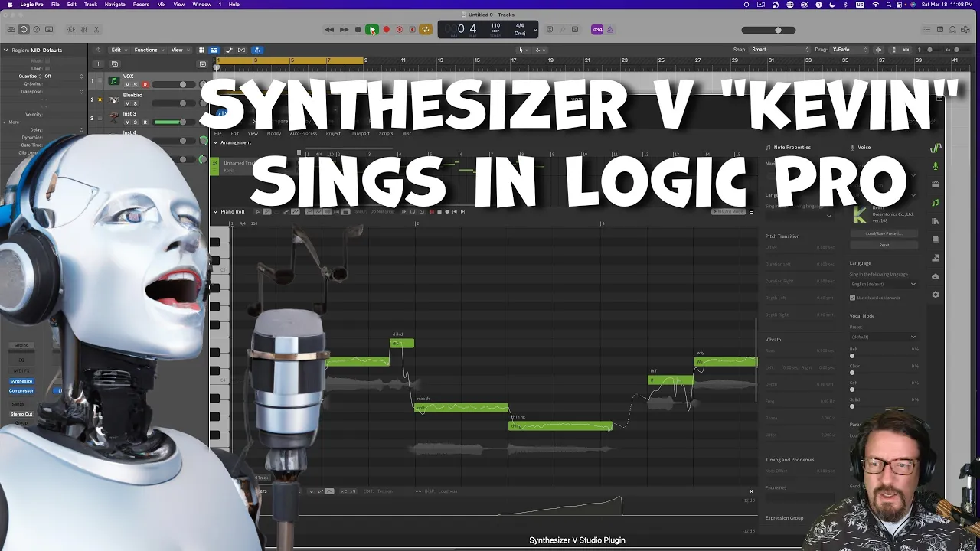Image resolution: width=980 pixels, height=551 pixels.
Task: Open the tracks area View dropdown
Action: (178, 50)
